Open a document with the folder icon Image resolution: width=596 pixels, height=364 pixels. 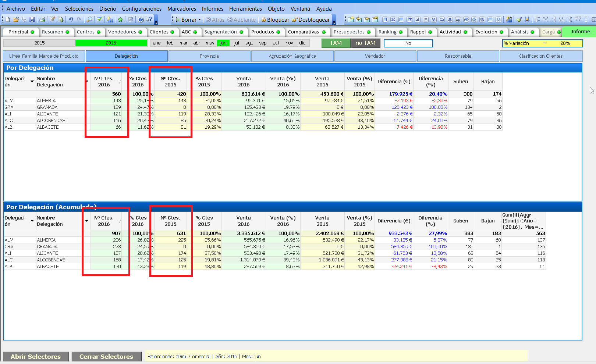click(16, 19)
